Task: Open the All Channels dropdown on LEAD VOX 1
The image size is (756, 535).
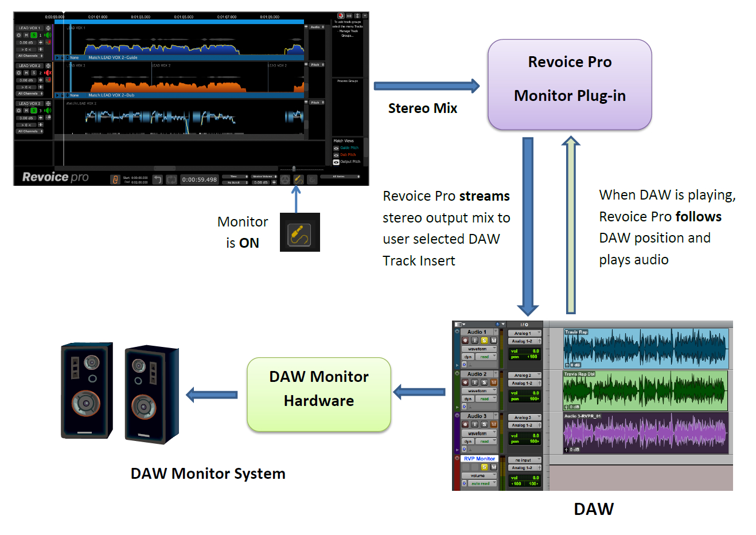Action: (x=30, y=56)
